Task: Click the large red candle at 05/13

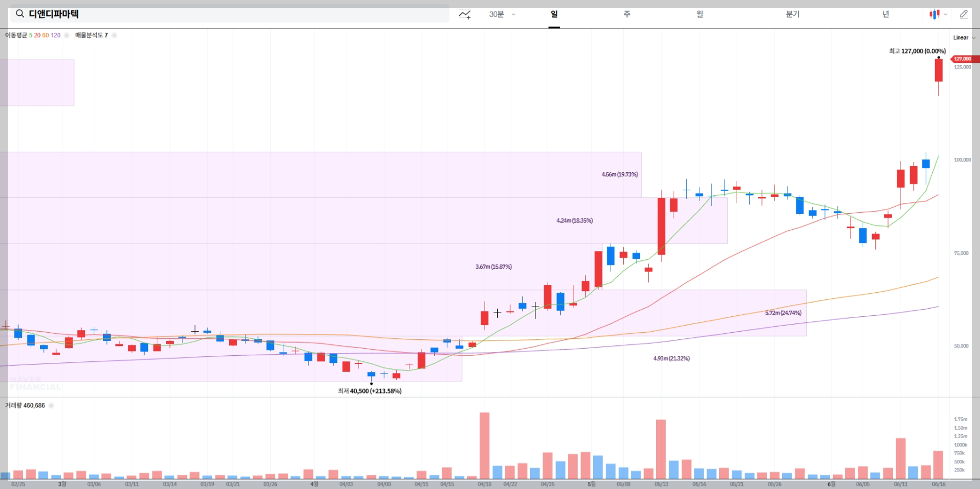Action: point(662,226)
